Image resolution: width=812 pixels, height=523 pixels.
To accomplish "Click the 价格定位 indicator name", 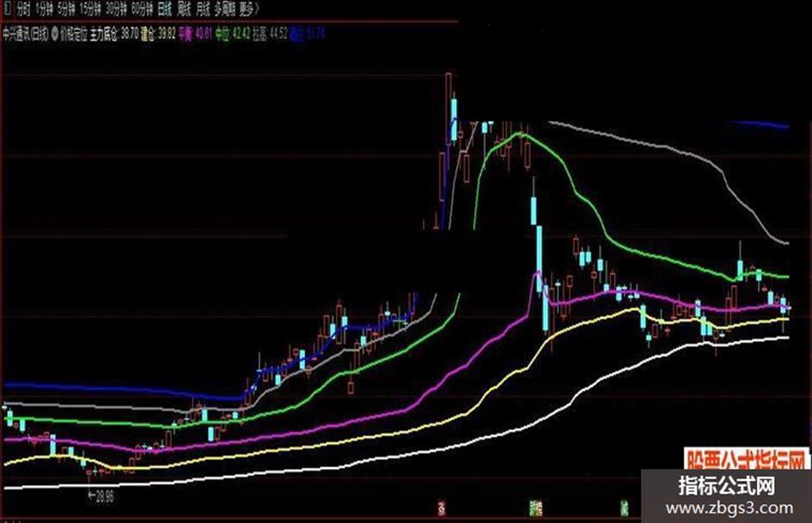I will (x=74, y=34).
